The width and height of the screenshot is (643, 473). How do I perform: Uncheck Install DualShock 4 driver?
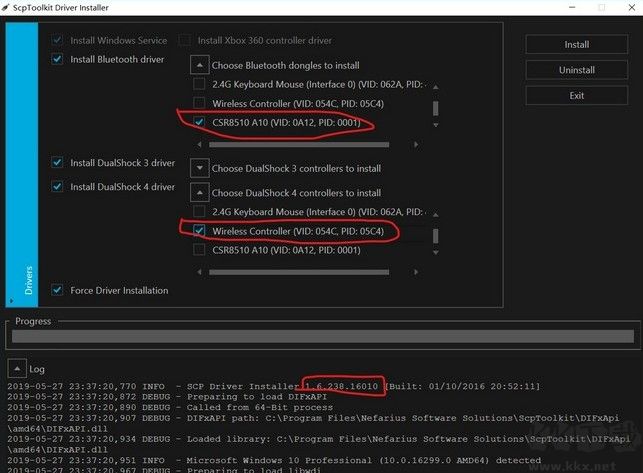pos(57,186)
